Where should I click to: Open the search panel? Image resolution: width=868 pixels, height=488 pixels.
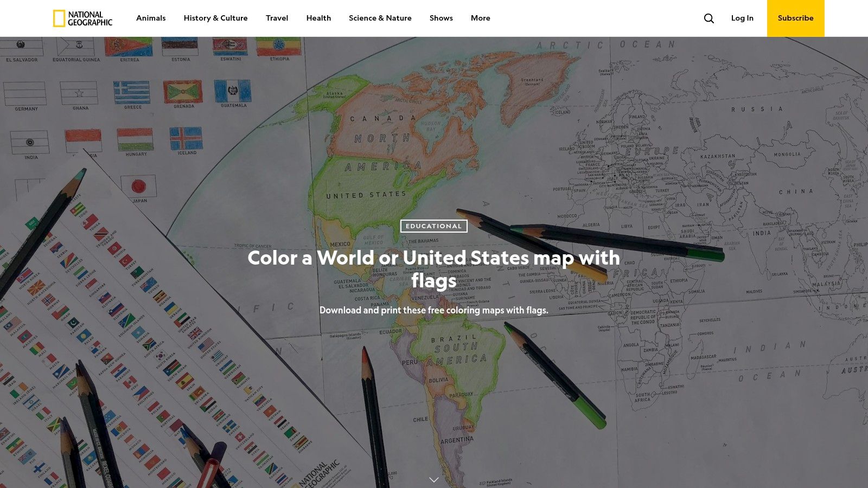(x=709, y=18)
